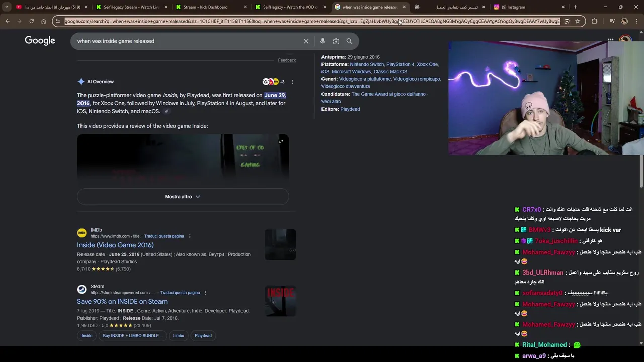Close the SeifHegazy Stream tab

166,7
